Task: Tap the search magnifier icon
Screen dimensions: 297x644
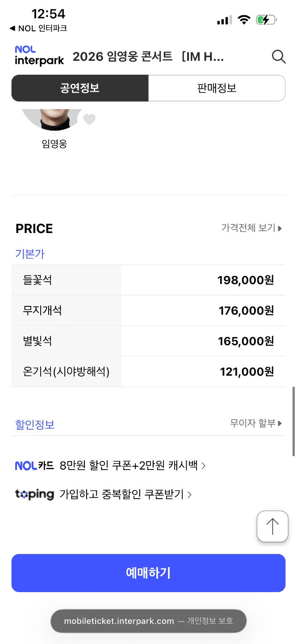Action: click(279, 57)
